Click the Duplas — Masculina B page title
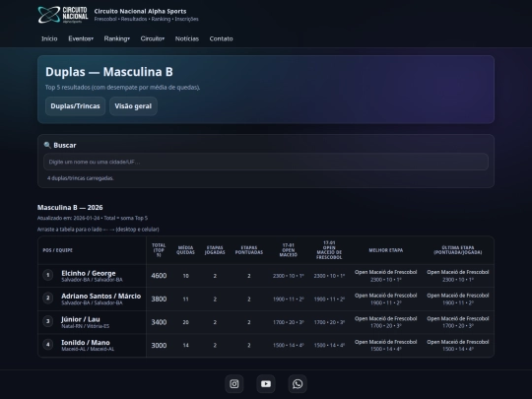Screen dimensions: 532x399 [109, 72]
